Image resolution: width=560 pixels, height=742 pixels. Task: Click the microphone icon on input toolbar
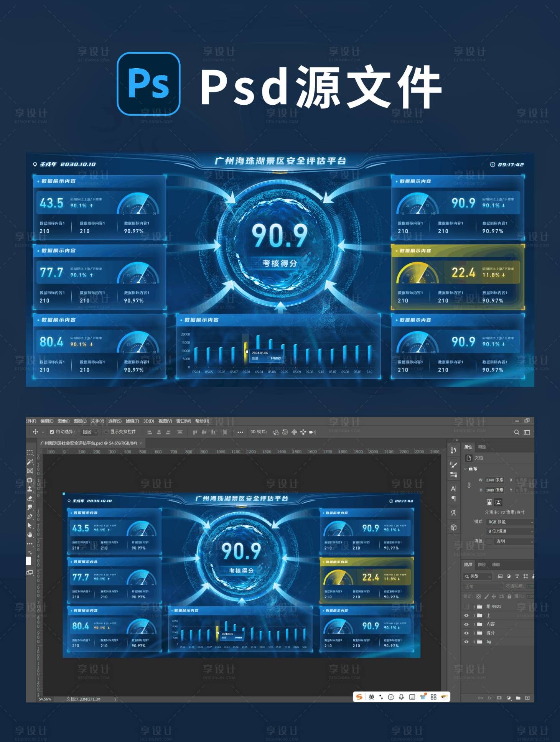(x=401, y=697)
